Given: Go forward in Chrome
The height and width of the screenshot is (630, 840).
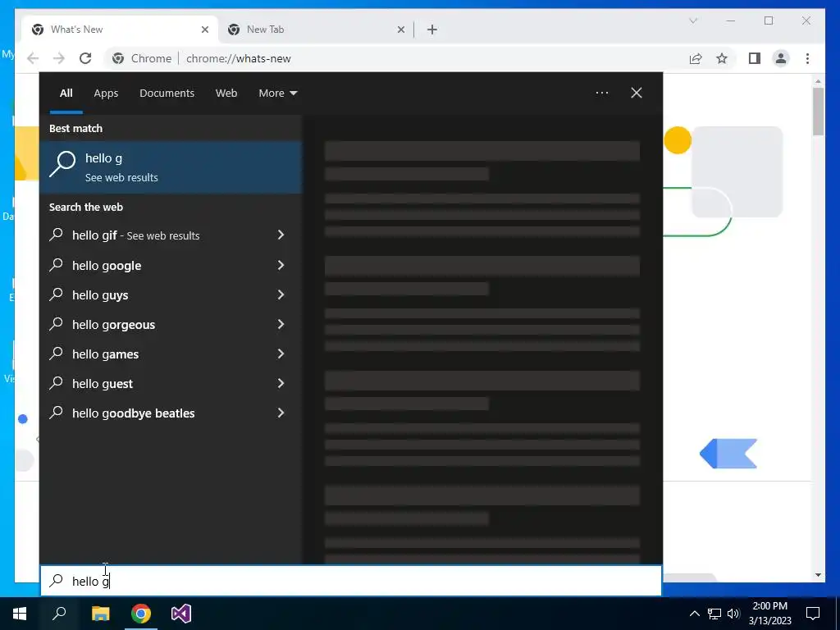Looking at the screenshot, I should (x=59, y=58).
